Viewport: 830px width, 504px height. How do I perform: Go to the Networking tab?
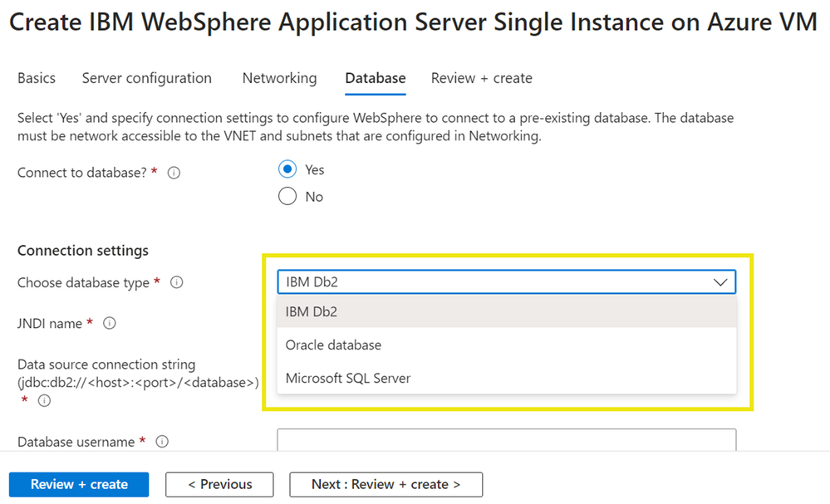click(279, 78)
